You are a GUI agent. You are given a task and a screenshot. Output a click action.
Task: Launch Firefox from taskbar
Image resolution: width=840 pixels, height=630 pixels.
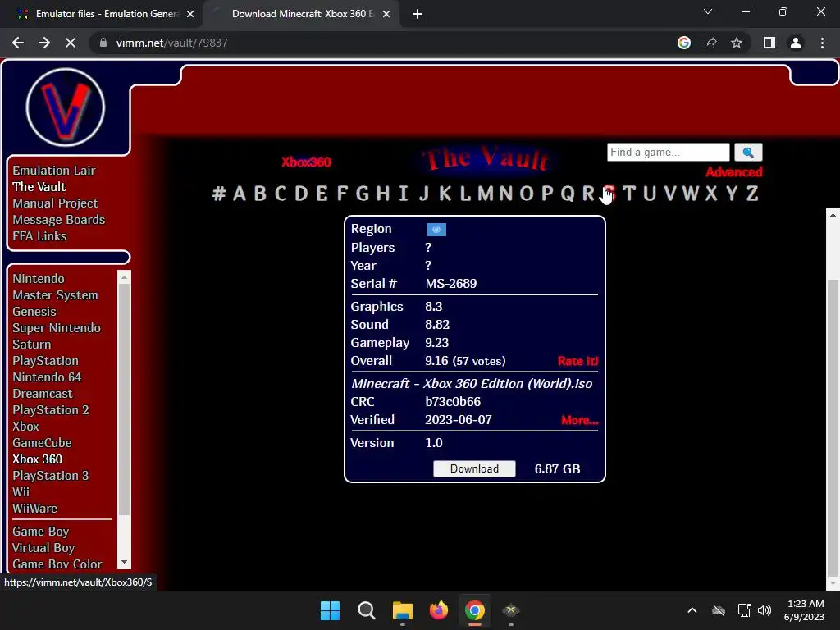439,610
